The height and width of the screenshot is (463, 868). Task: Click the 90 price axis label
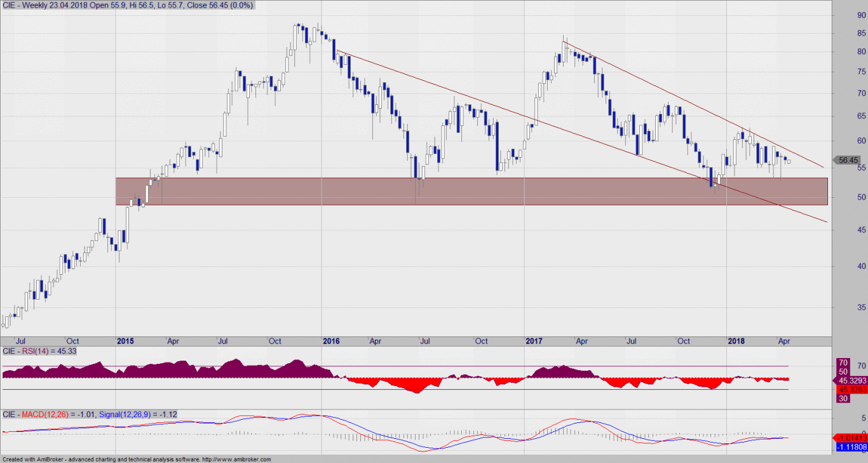click(x=862, y=16)
